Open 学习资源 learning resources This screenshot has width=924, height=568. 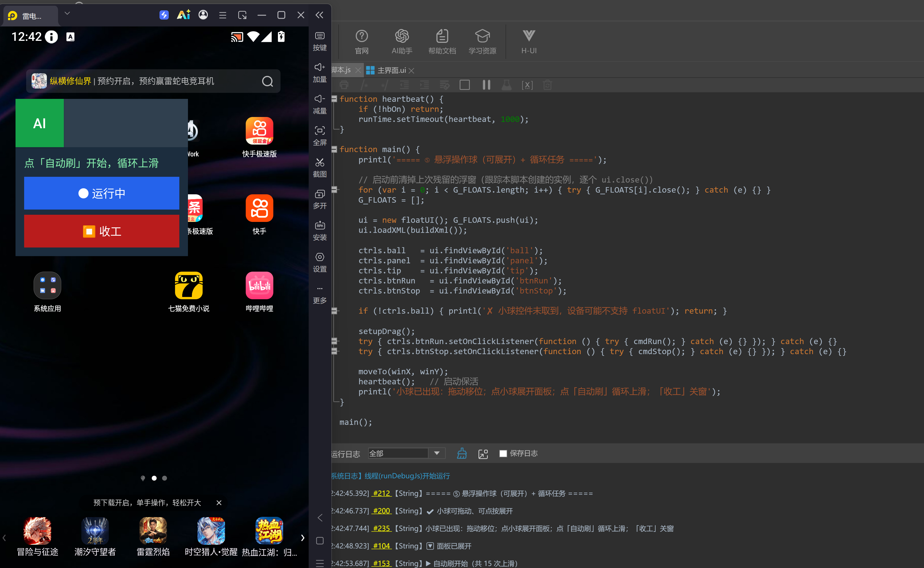click(x=482, y=42)
